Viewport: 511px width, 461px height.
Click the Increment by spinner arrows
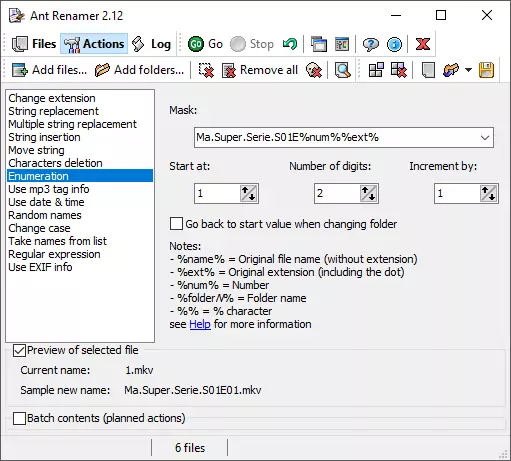pyautogui.click(x=489, y=193)
